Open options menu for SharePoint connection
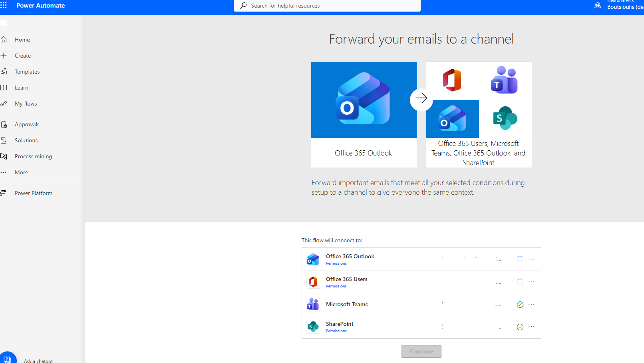 pos(531,327)
